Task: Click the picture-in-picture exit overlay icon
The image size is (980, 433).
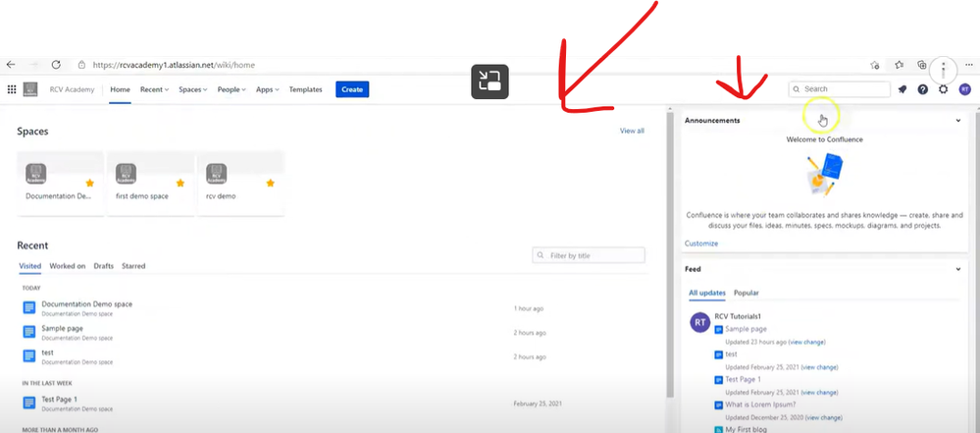Action: [490, 81]
